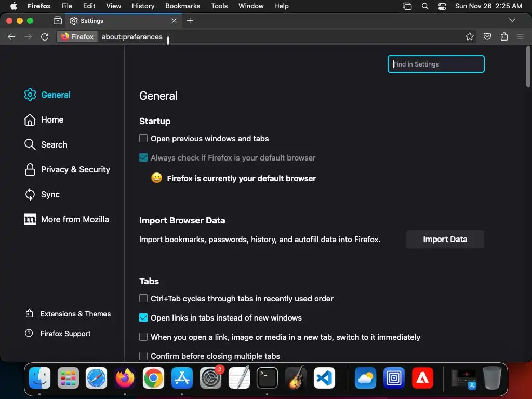Open Firefox Support link
The image size is (532, 399).
coord(58,334)
